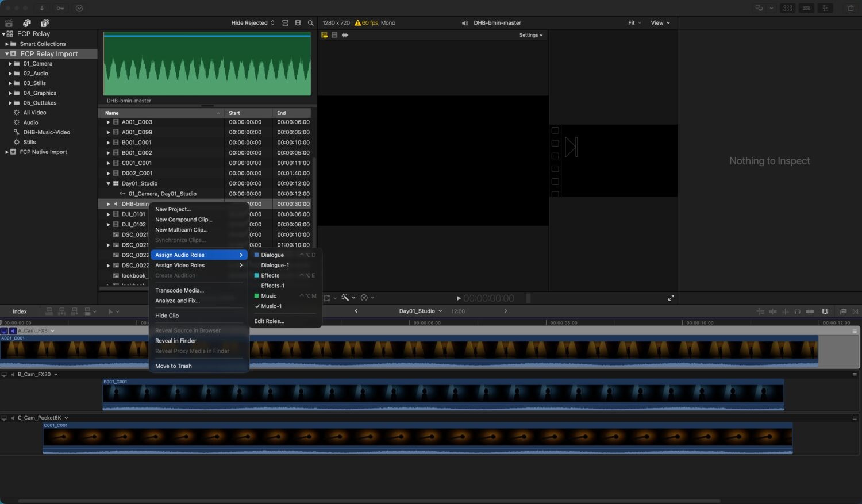Show the Libraries sidebar
862x504 pixels.
[x=9, y=23]
